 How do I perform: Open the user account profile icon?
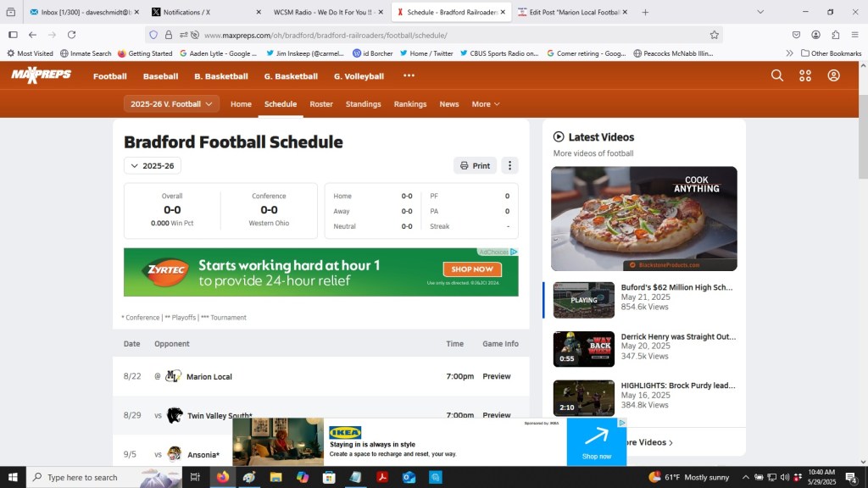[833, 75]
